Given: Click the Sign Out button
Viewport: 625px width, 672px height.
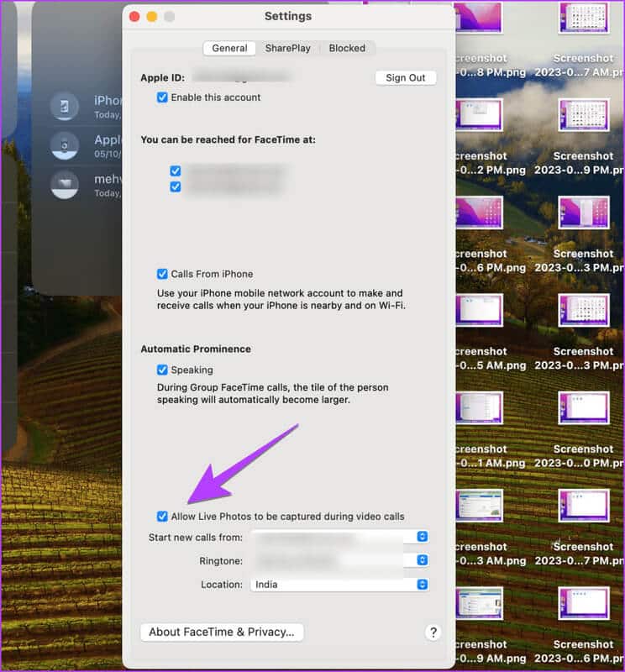Looking at the screenshot, I should pos(406,77).
